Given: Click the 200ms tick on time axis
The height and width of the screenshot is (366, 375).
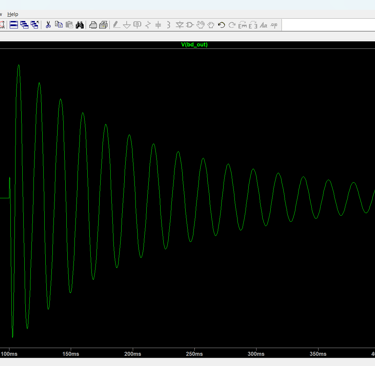Looking at the screenshot, I should pos(133,354).
